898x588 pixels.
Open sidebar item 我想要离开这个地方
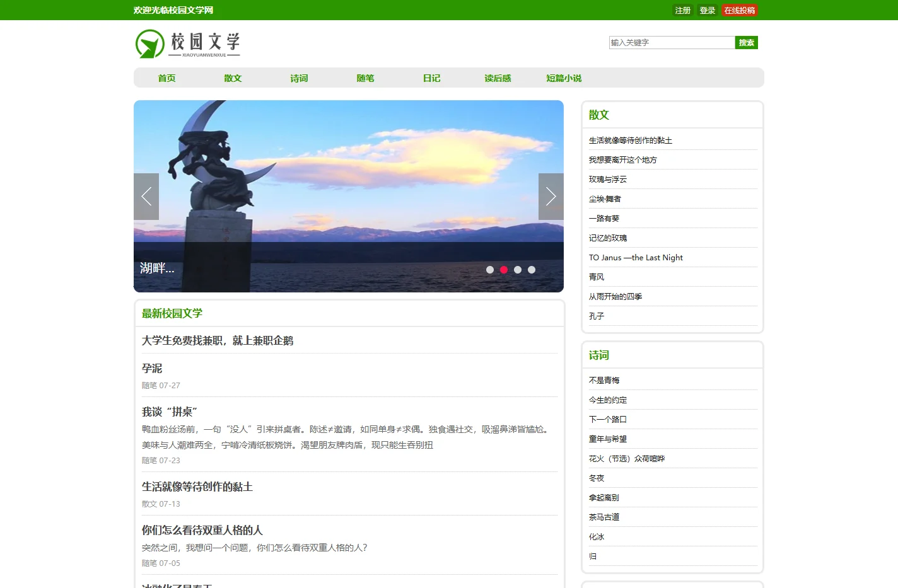click(x=623, y=160)
